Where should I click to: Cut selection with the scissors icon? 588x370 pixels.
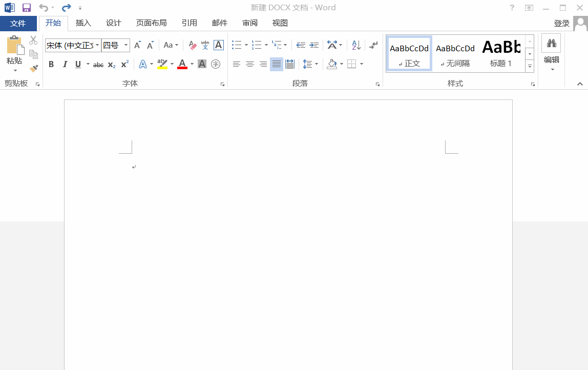pos(33,40)
